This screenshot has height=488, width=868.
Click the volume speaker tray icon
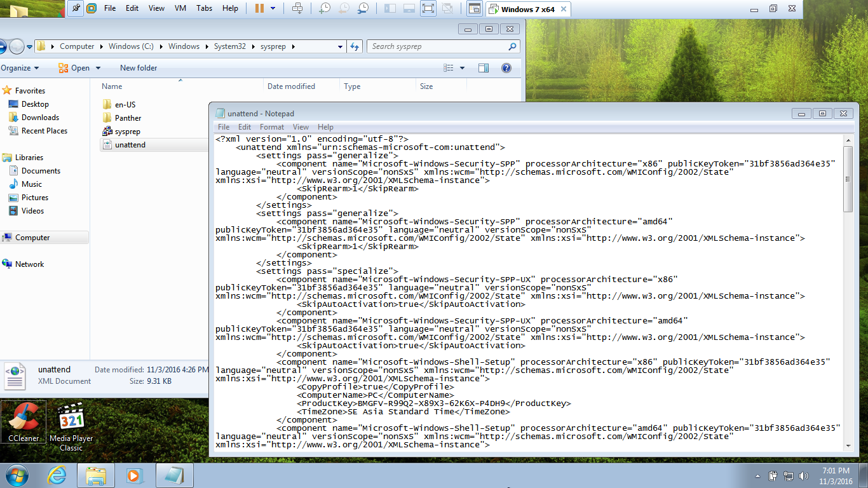coord(804,476)
